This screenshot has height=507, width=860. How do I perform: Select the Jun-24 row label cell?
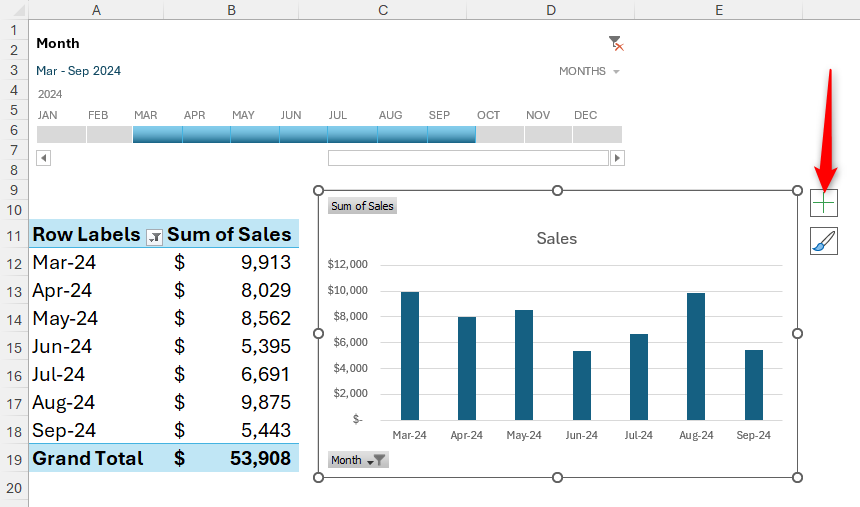(96, 346)
